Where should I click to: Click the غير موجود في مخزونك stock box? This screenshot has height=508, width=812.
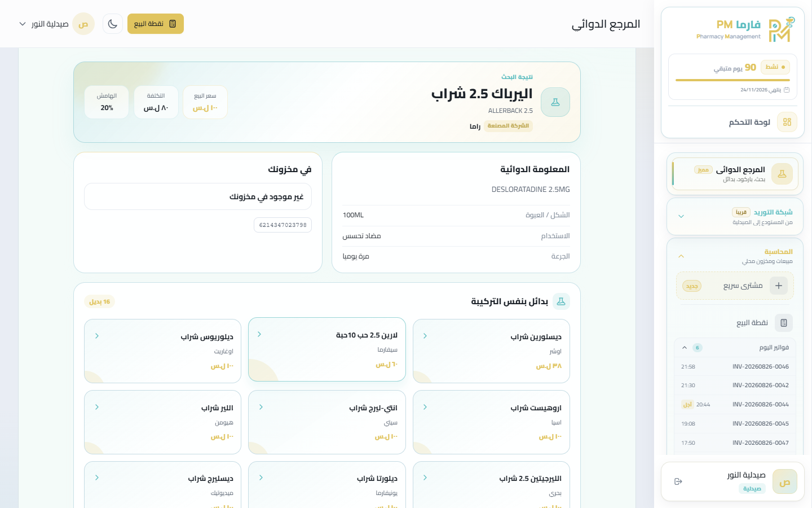tap(198, 196)
